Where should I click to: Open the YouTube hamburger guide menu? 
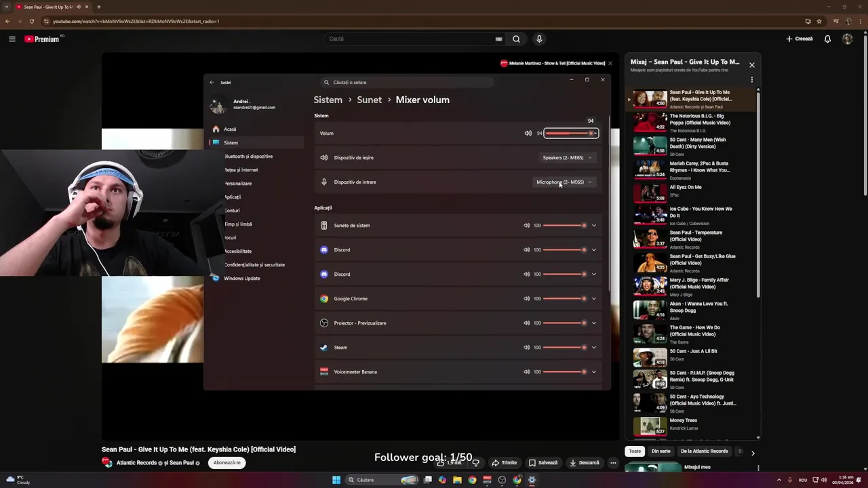pyautogui.click(x=12, y=39)
